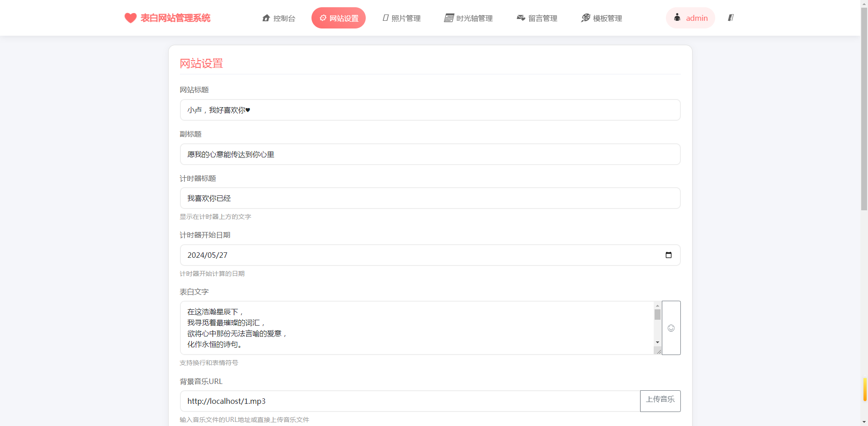868x426 pixels.
Task: Open 时光轴管理 section
Action: 468,18
